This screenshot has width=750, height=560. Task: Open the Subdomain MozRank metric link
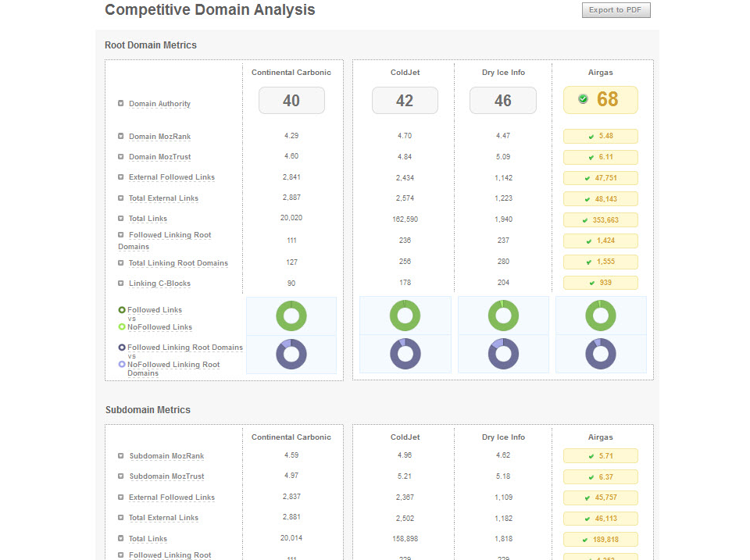click(167, 456)
